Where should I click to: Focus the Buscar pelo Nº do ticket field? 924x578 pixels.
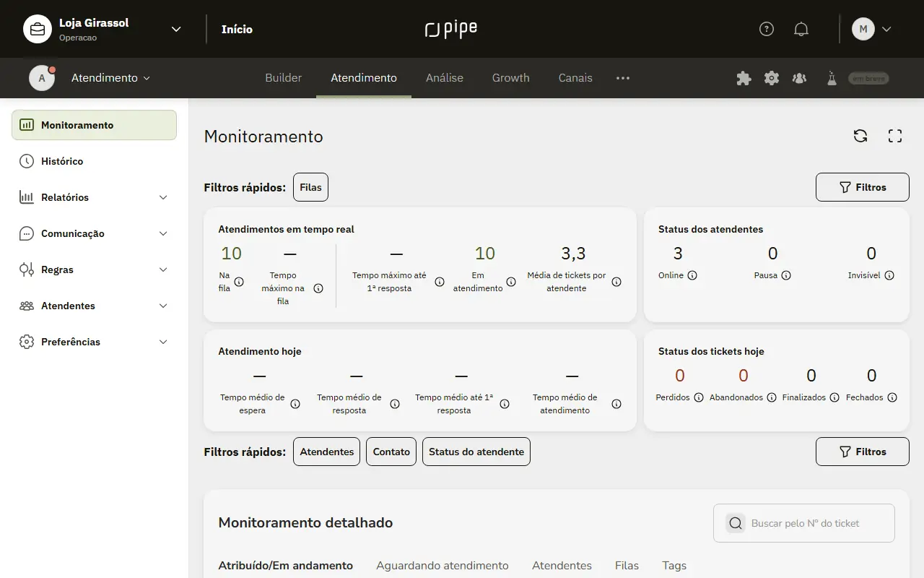pos(804,523)
